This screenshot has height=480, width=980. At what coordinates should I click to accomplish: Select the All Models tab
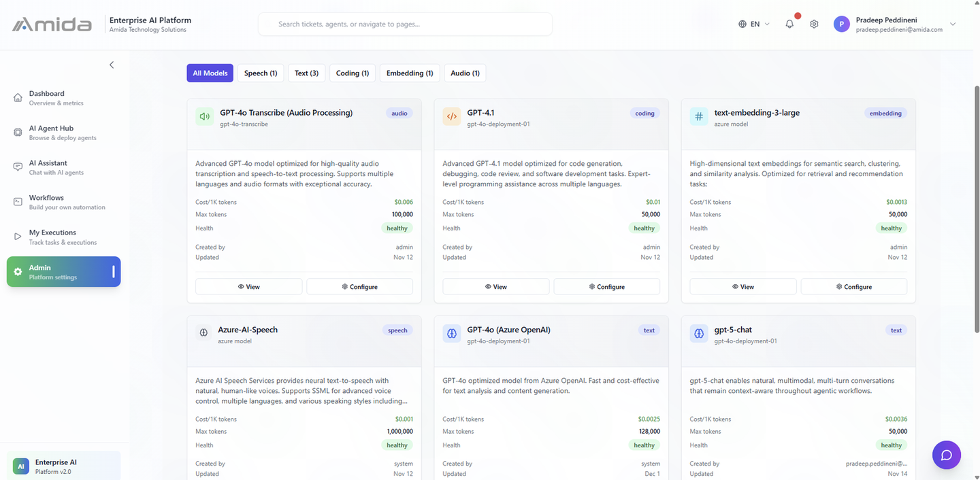pyautogui.click(x=210, y=73)
